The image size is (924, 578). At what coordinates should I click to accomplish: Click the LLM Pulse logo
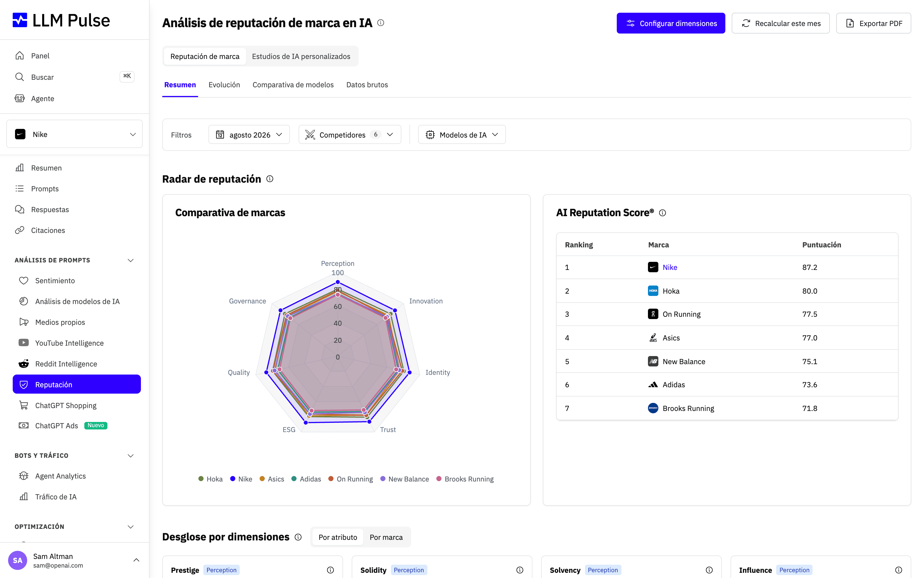click(x=61, y=20)
